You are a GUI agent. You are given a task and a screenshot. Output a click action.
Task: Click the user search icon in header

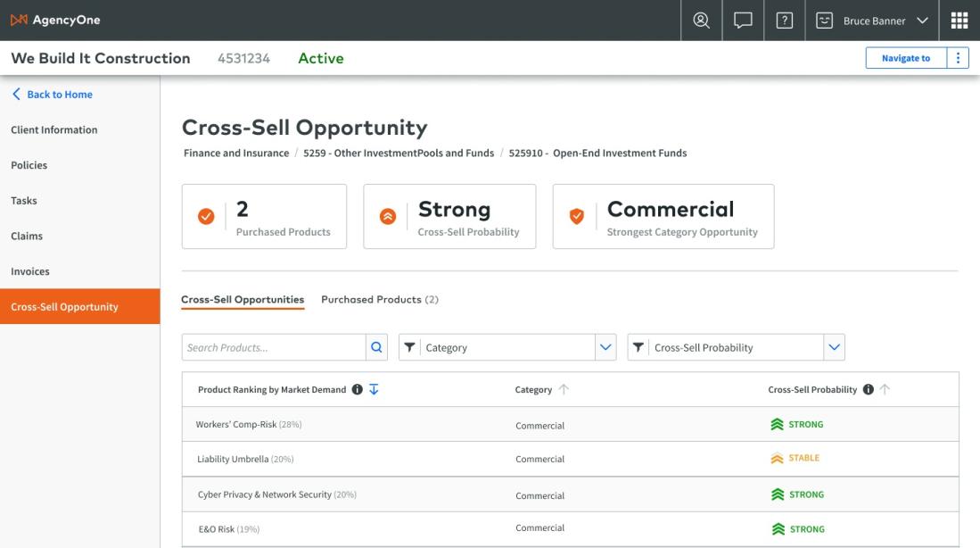pos(701,20)
